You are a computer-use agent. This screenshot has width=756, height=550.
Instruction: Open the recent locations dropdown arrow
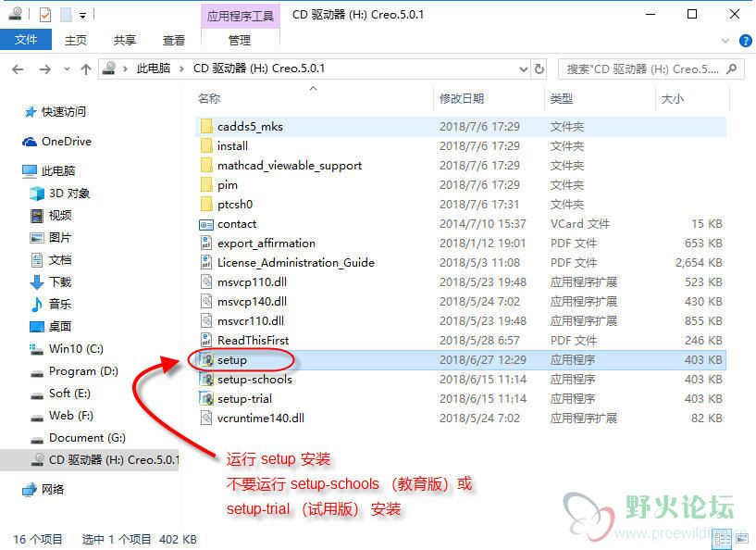click(67, 69)
